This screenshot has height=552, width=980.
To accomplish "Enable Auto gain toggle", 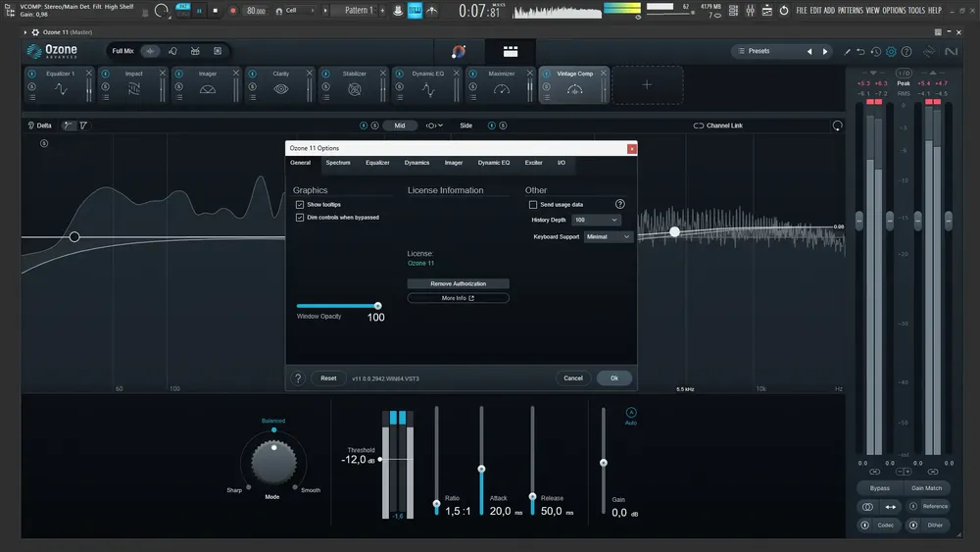I will pos(630,413).
